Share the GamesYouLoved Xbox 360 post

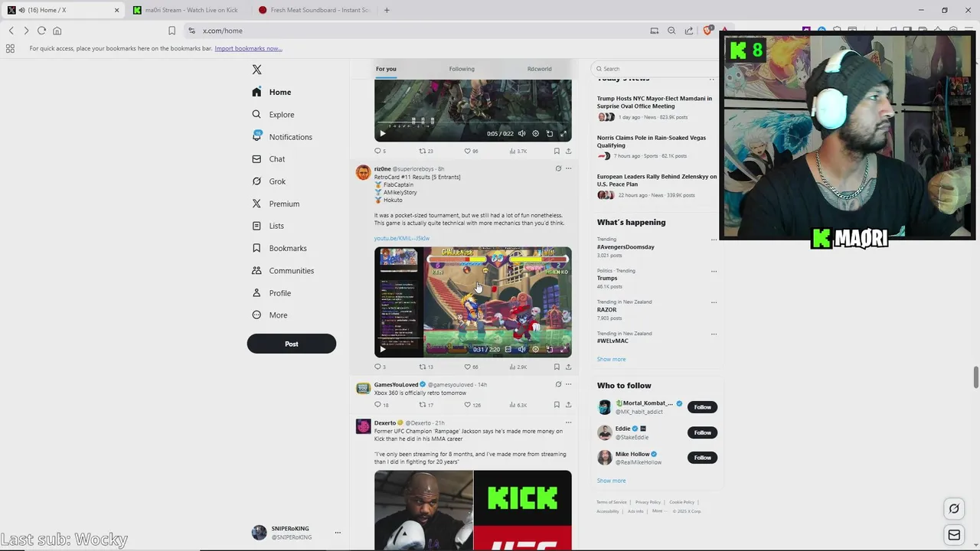(568, 405)
